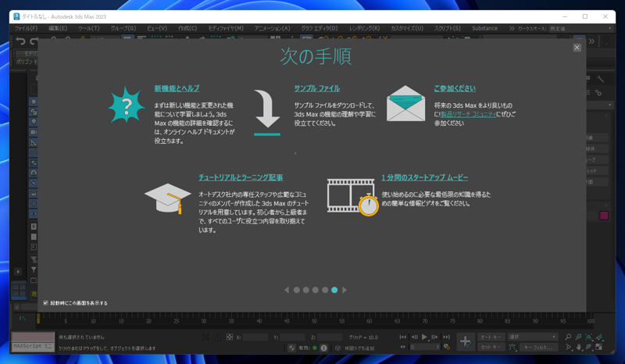This screenshot has height=364, width=625.
Task: Click the current frame number field
Action: [x=423, y=347]
